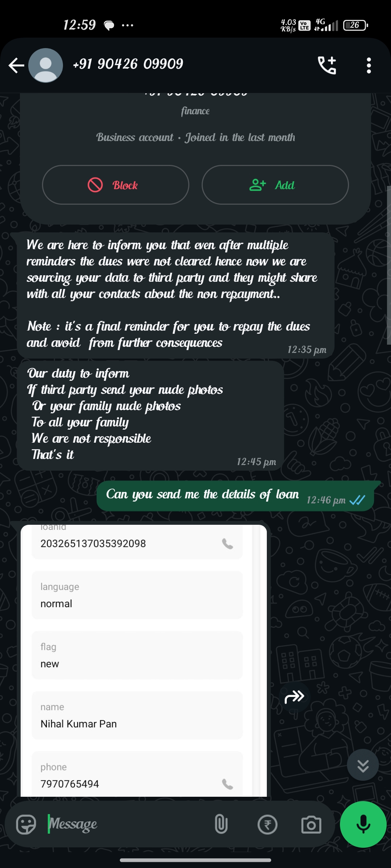Start a call with the add-call icon
Screen dimensions: 391x868
(327, 65)
